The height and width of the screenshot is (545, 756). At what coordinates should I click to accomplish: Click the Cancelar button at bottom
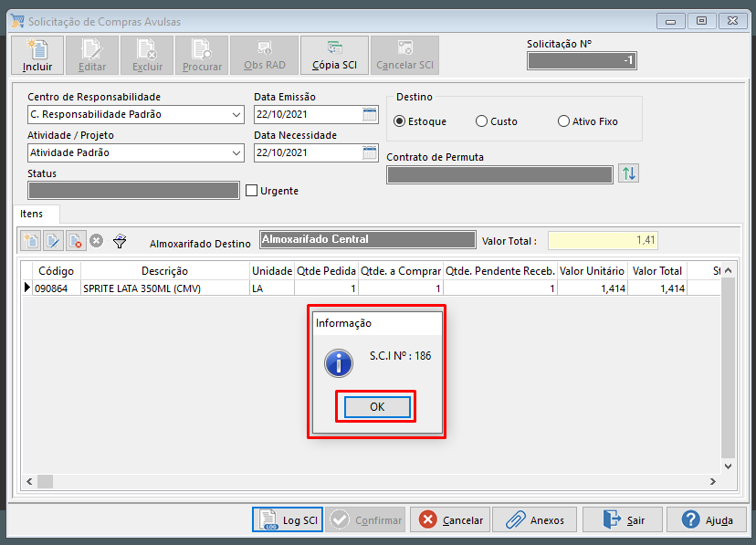coord(450,519)
